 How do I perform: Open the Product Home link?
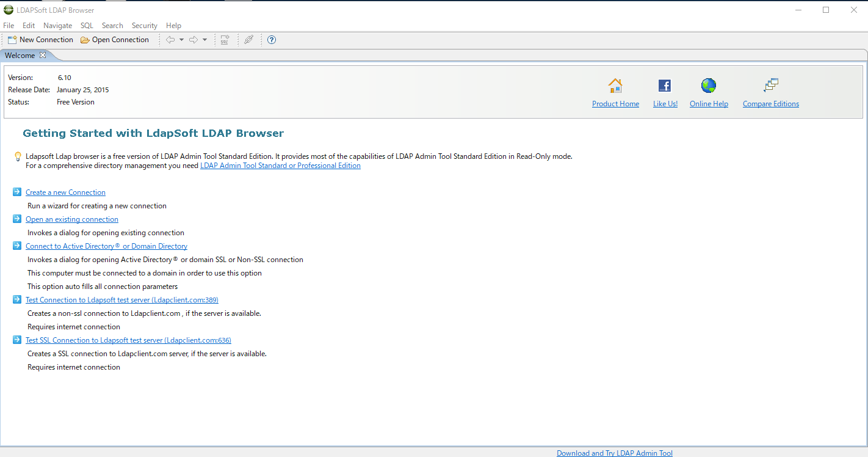click(615, 104)
